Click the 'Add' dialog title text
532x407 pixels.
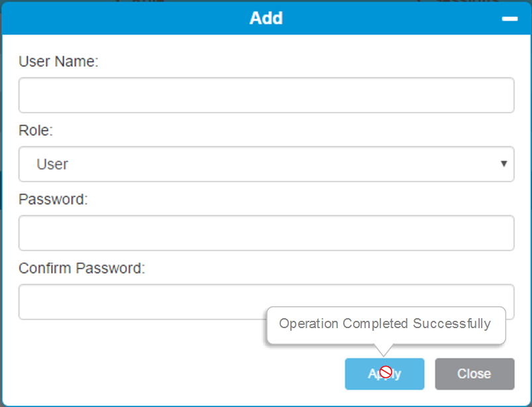point(266,18)
